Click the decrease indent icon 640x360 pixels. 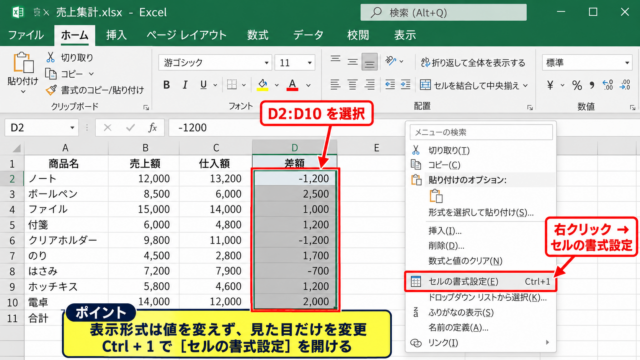coord(390,85)
